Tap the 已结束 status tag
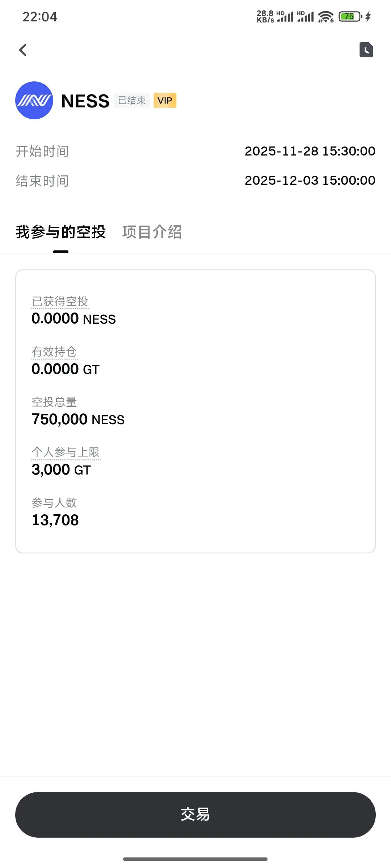 132,101
